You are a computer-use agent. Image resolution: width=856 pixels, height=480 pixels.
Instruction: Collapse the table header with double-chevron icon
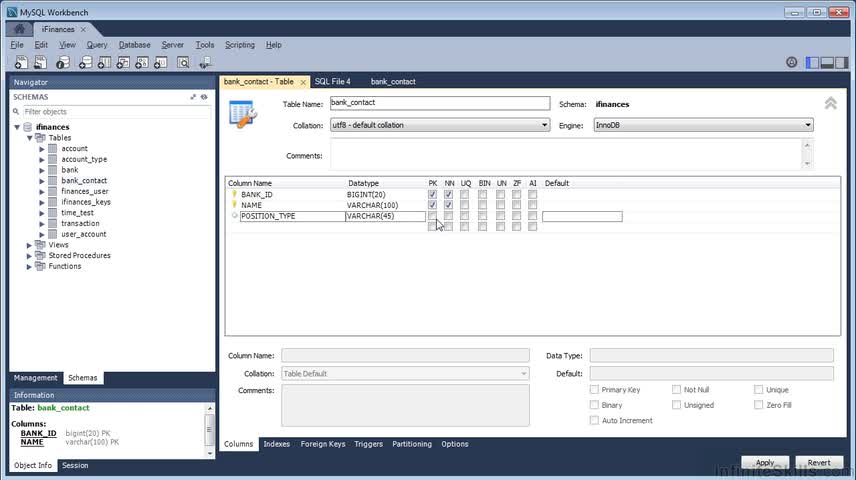tap(830, 103)
